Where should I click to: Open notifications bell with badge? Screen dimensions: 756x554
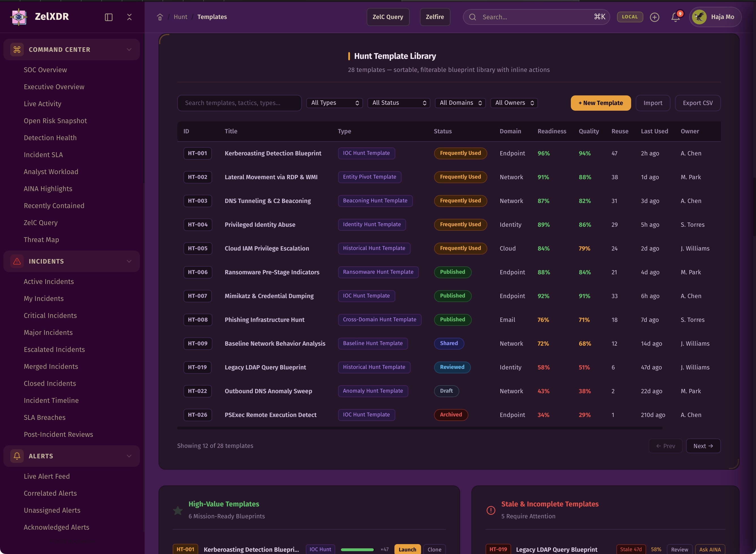pyautogui.click(x=676, y=17)
